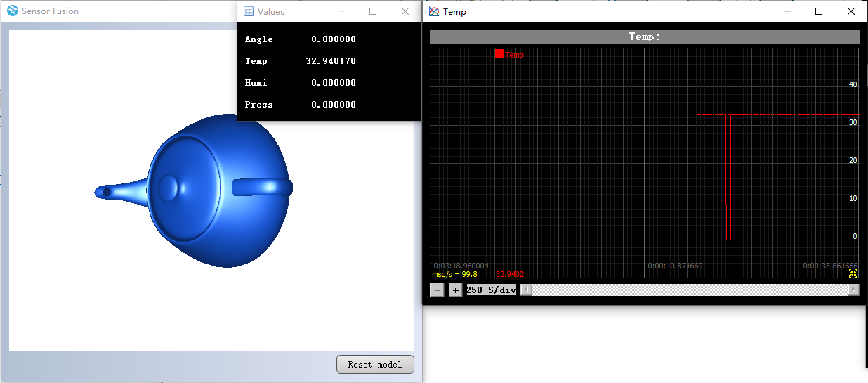Close the Temp window

click(851, 11)
